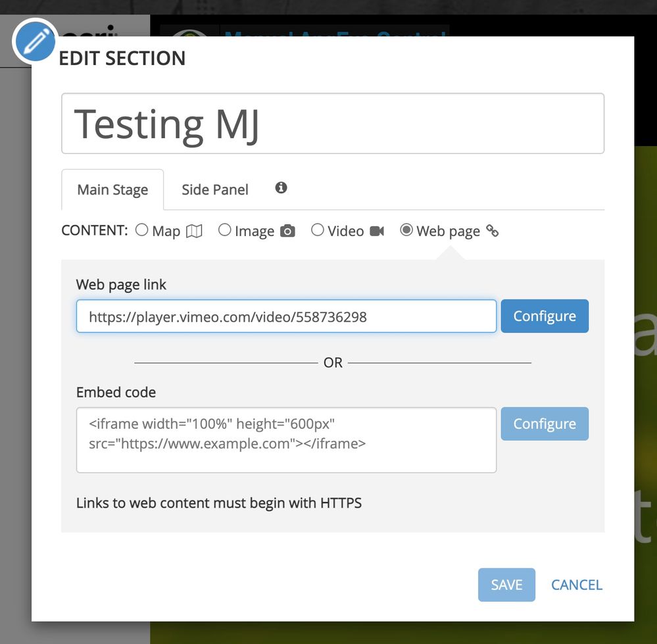
Task: Click the chain link icon
Action: pyautogui.click(x=493, y=231)
